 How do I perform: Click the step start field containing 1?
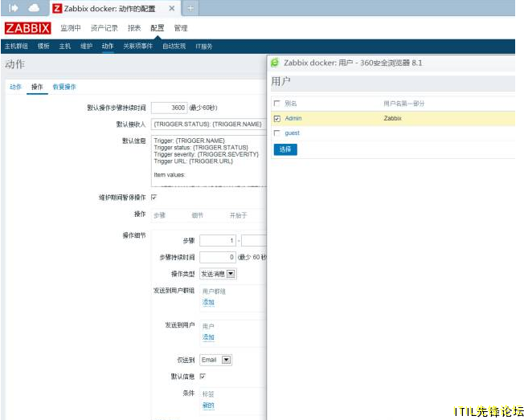pos(218,240)
